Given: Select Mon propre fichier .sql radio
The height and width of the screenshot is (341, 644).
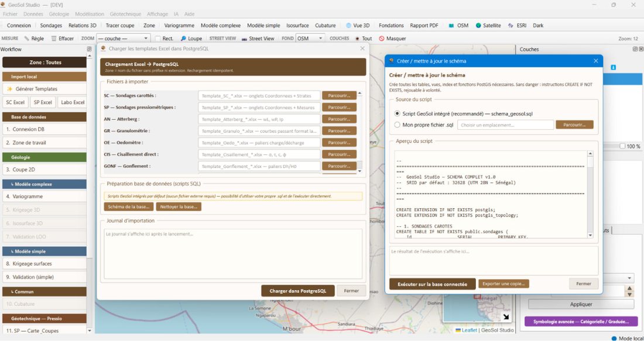Looking at the screenshot, I should (x=397, y=125).
